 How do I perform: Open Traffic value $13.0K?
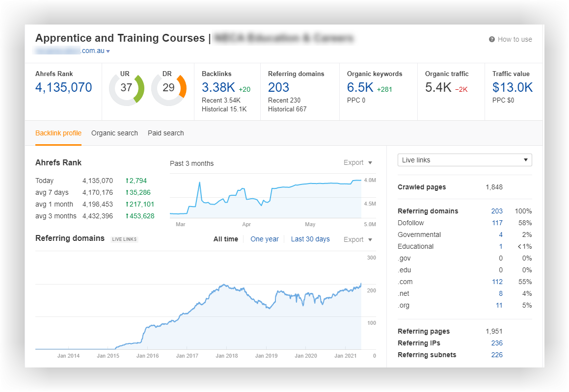coord(513,87)
